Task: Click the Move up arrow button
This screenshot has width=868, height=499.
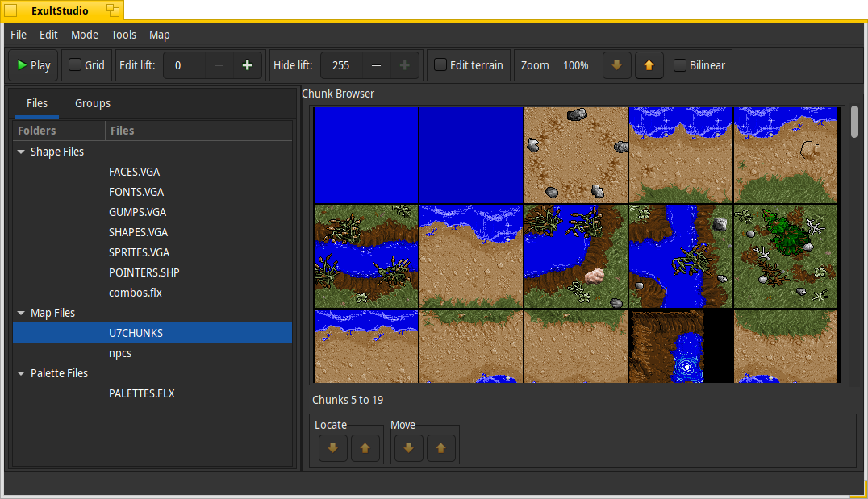Action: click(x=440, y=447)
